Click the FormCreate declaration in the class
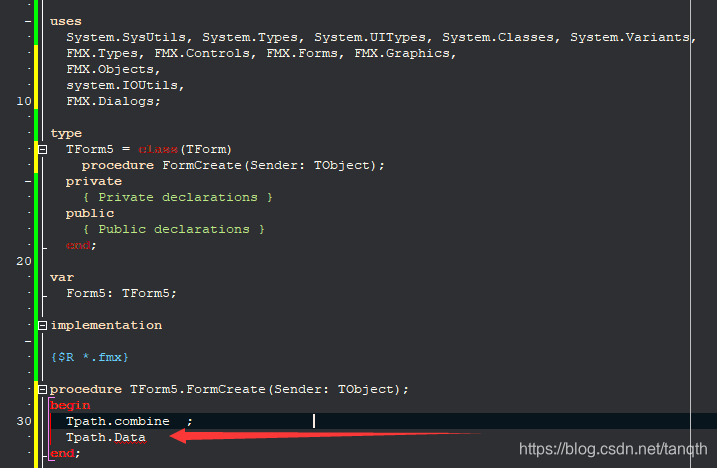The height and width of the screenshot is (468, 717). click(233, 166)
